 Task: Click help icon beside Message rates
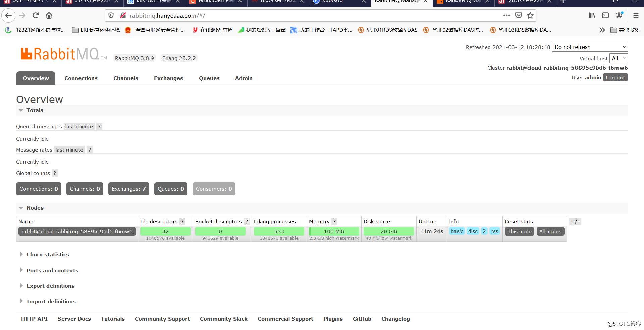(90, 150)
